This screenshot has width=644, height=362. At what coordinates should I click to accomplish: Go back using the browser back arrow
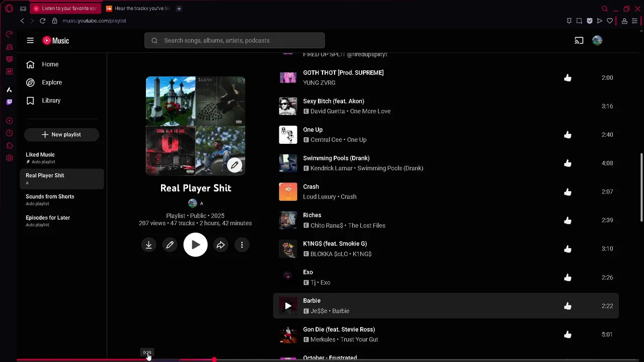click(x=22, y=21)
